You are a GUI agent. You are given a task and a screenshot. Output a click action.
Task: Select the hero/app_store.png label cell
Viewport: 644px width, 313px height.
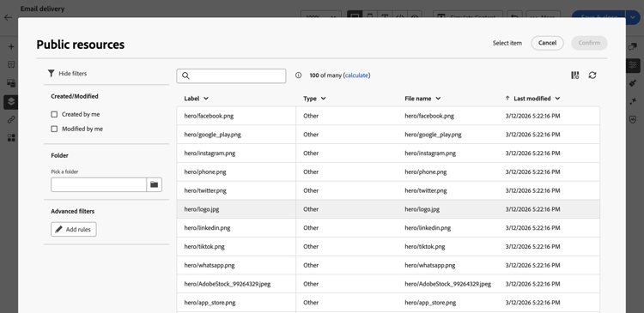(x=236, y=303)
